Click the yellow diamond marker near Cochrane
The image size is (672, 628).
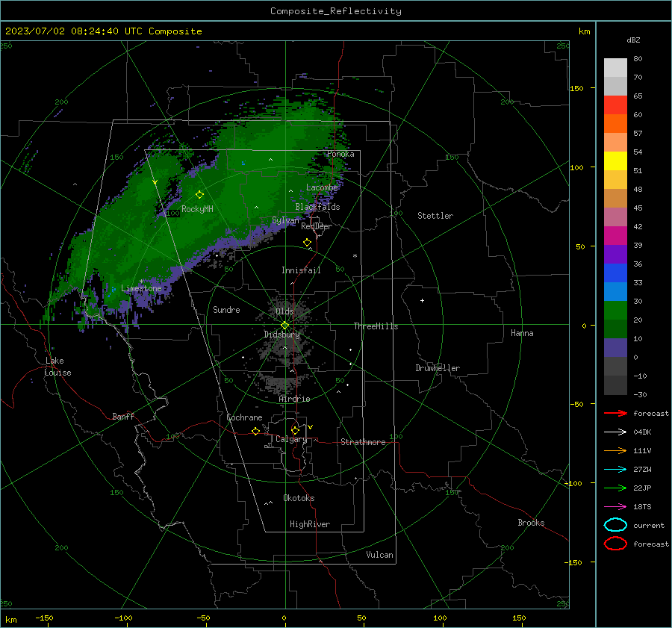click(255, 431)
